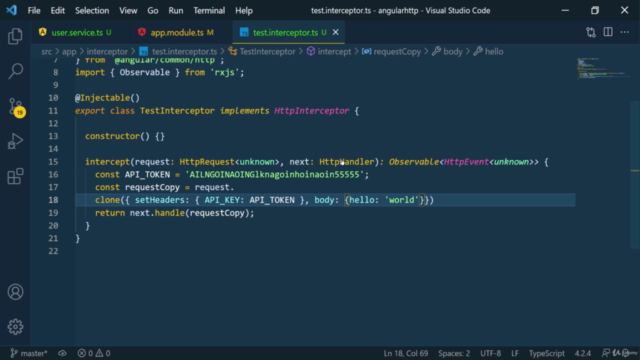Image resolution: width=640 pixels, height=360 pixels.
Task: Click HttpEvent type on line 15
Action: pos(466,162)
